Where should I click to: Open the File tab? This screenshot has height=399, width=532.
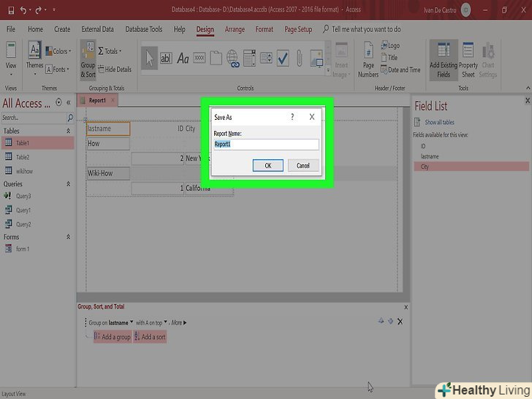[11, 29]
